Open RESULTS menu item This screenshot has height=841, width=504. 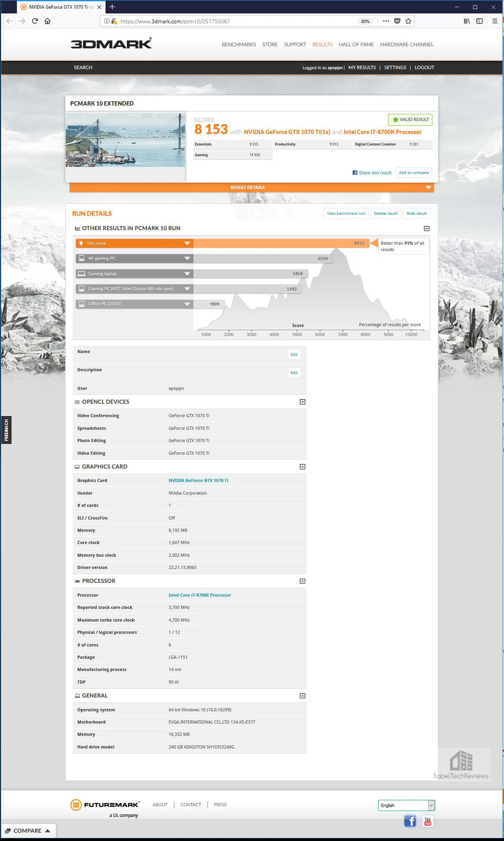[x=322, y=44]
